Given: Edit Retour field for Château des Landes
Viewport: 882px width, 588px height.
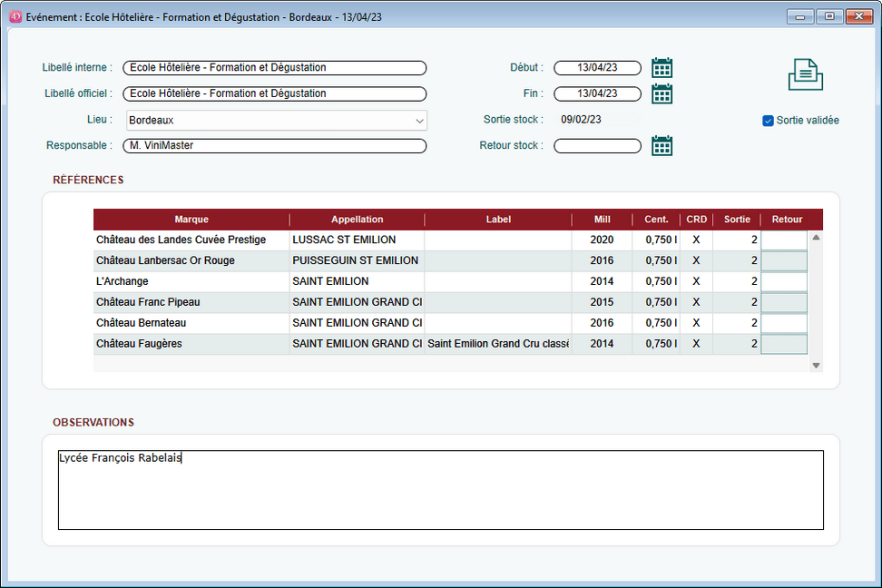Looking at the screenshot, I should (783, 240).
